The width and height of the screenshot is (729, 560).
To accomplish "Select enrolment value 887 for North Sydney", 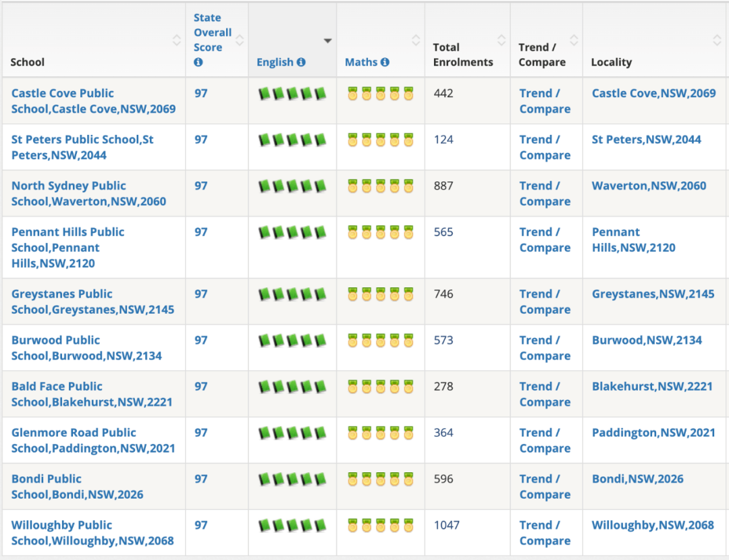I will pyautogui.click(x=443, y=186).
